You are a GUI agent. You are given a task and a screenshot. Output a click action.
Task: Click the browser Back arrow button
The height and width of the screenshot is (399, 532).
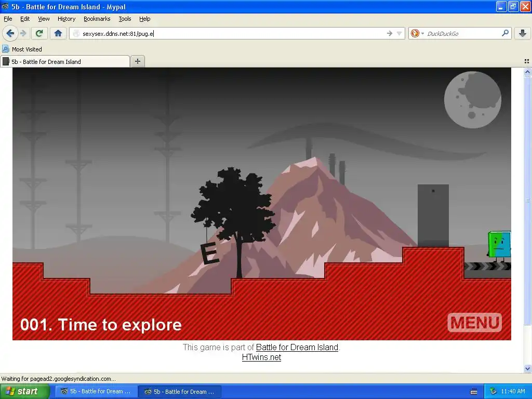[x=10, y=33]
